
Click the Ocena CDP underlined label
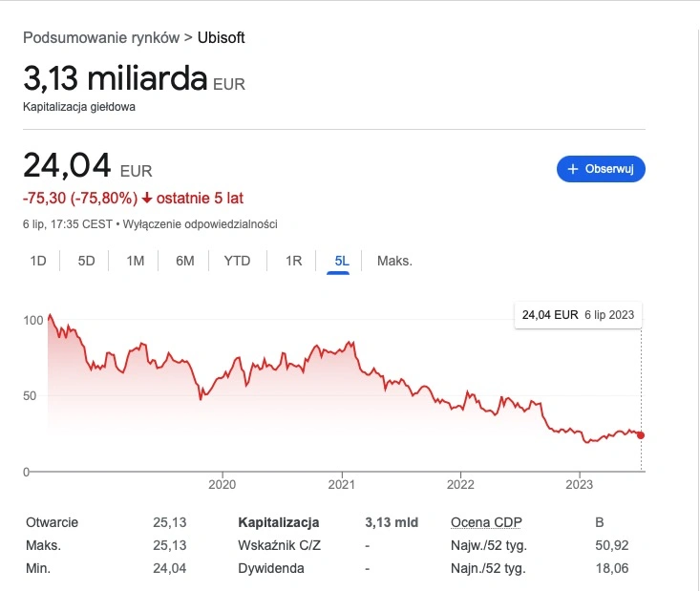486,522
